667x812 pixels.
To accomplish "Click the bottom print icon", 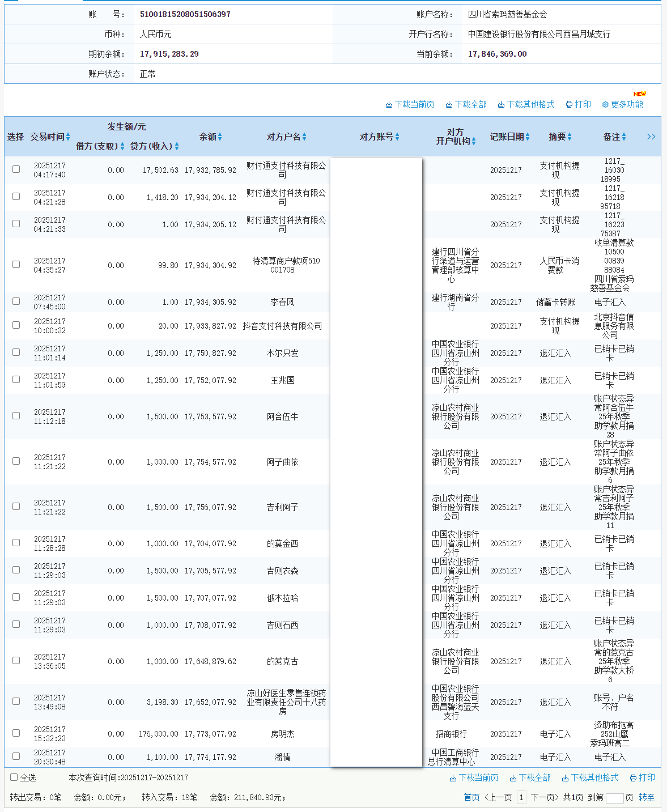I will pyautogui.click(x=632, y=778).
